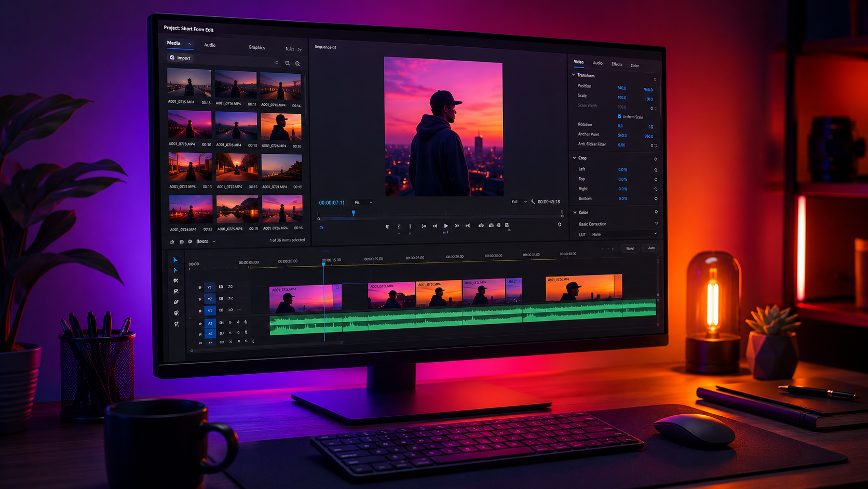Open the Color tab in the properties panel

click(634, 65)
